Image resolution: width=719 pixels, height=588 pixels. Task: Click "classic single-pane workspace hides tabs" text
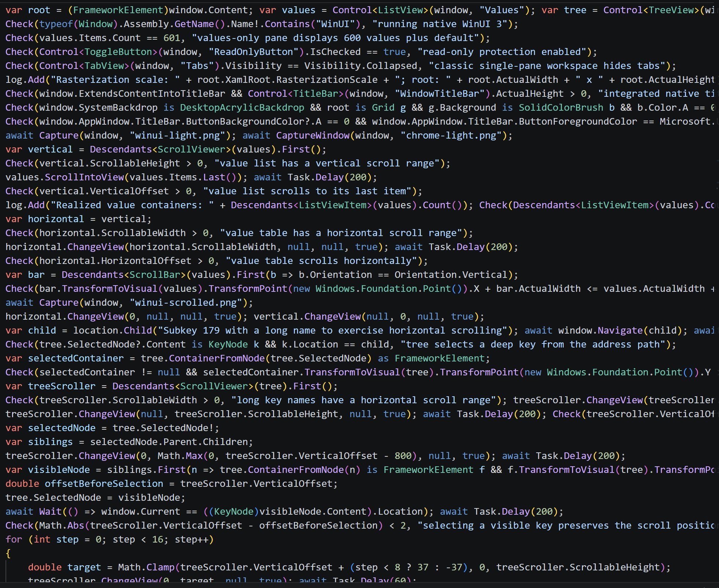(547, 66)
